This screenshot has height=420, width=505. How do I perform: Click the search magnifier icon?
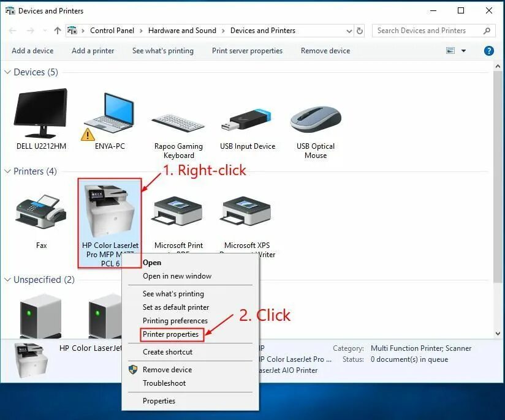487,31
